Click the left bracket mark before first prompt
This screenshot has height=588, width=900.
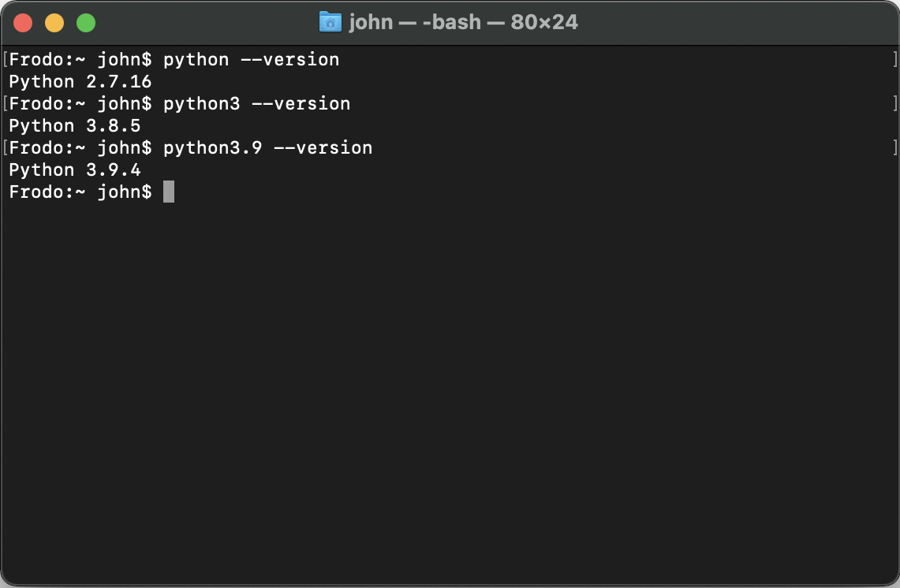6,60
